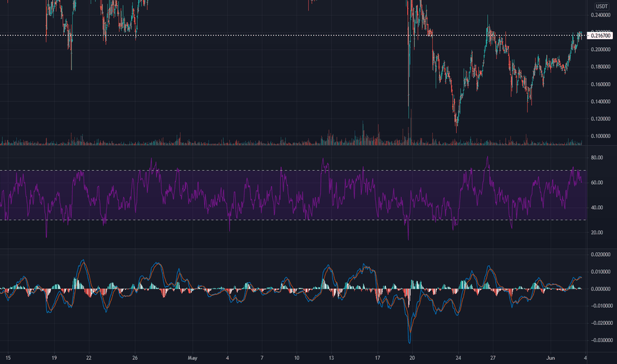This screenshot has height=364, width=617.
Task: Click the 20 date label on time axis
Action: click(x=412, y=358)
